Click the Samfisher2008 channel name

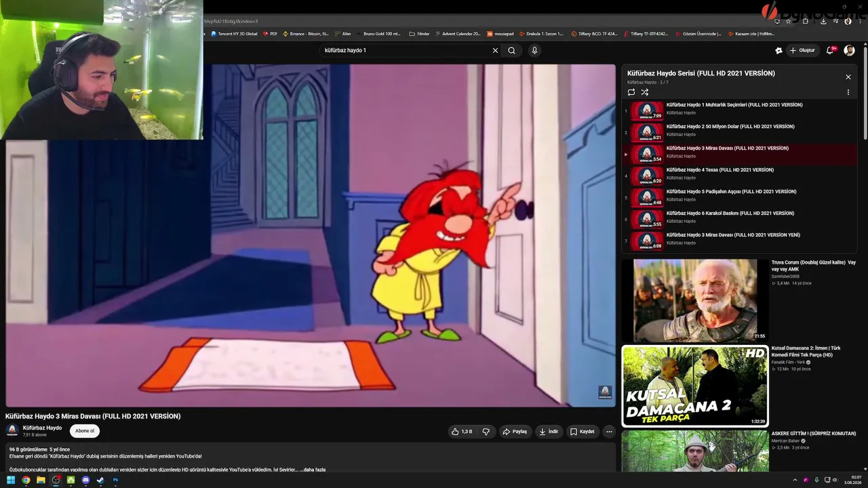(x=786, y=277)
